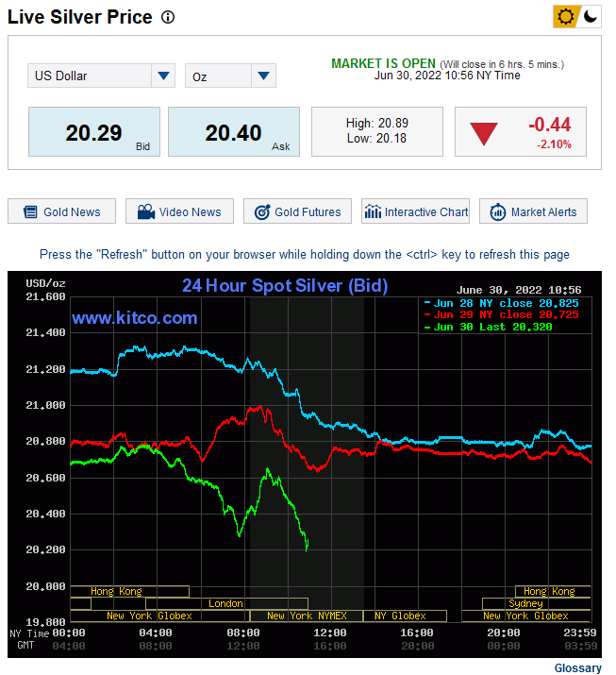Open Gold Futures

297,211
